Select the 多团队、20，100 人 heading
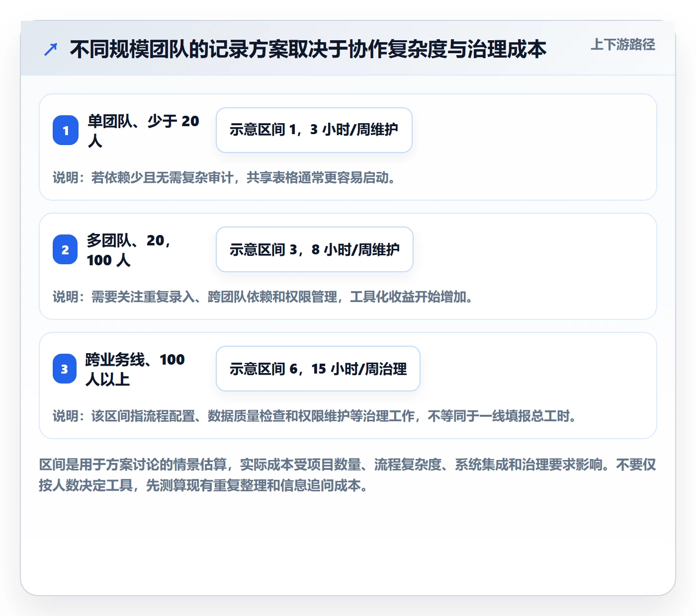The height and width of the screenshot is (616, 696). pyautogui.click(x=129, y=250)
